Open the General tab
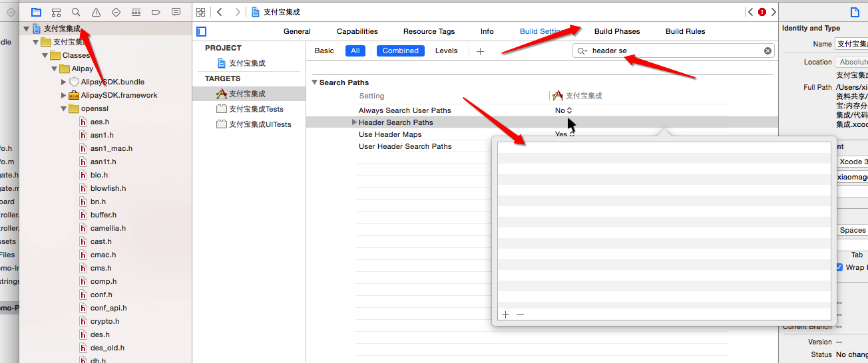Screen dimensions: 868x363 297,31
